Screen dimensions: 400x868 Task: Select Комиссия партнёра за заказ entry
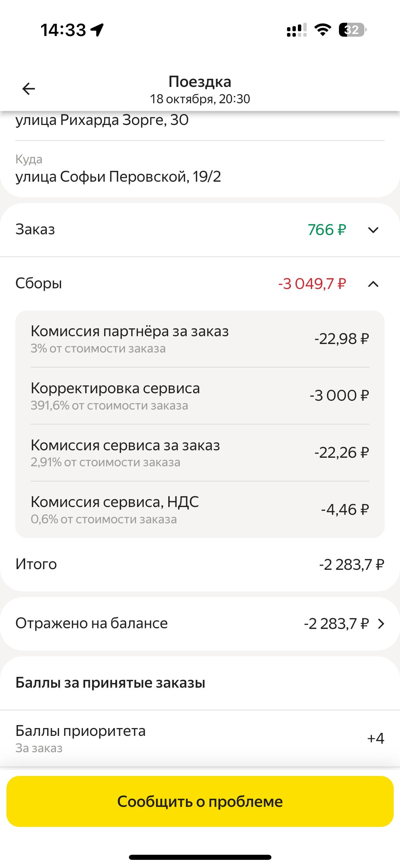(199, 339)
